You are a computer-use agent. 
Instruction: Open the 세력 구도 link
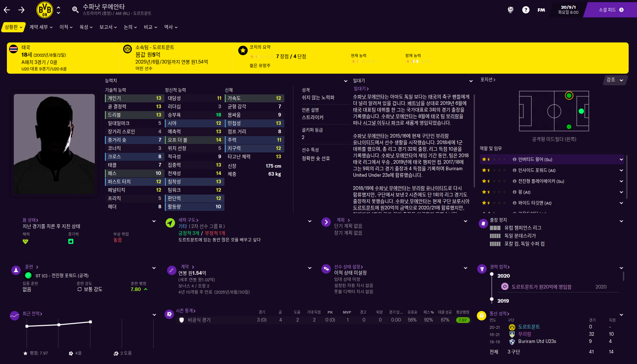(x=188, y=220)
